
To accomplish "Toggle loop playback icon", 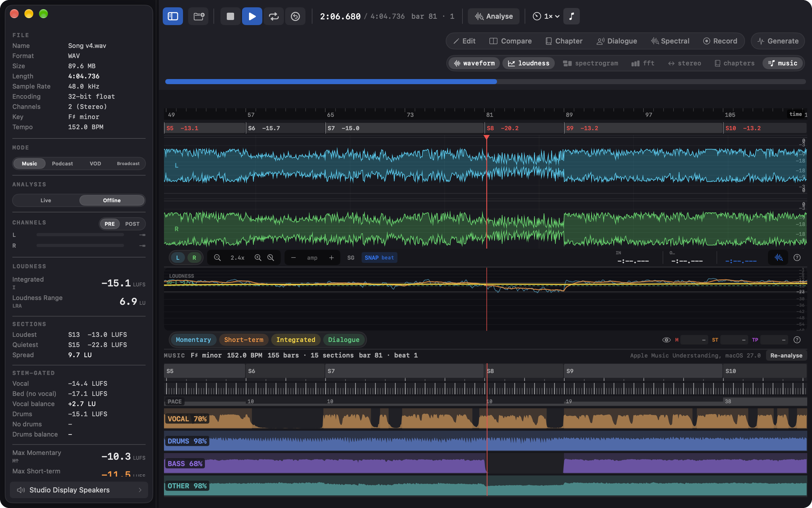I will 274,16.
